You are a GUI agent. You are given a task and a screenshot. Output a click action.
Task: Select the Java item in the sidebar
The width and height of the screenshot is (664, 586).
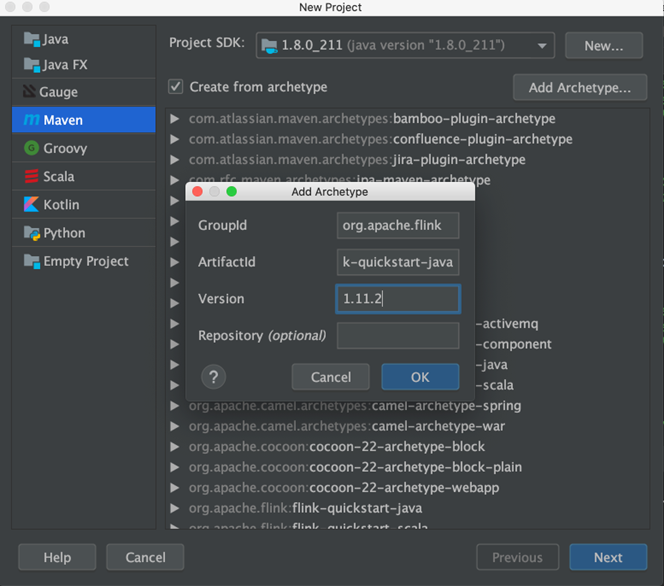(84, 39)
